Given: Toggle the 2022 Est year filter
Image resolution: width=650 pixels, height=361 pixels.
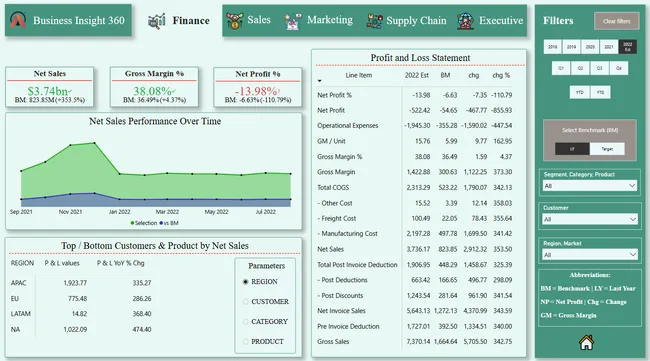Looking at the screenshot, I should (x=628, y=47).
